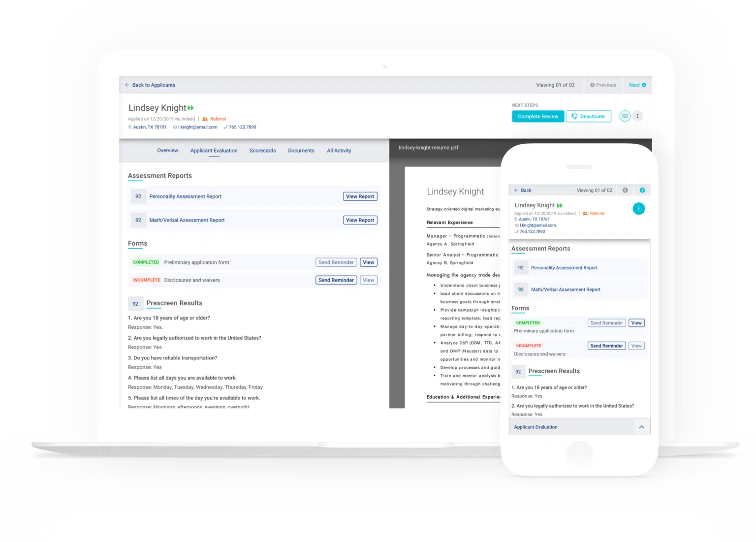Viewport: 756px width, 542px height.
Task: View the Personality Assessment Report
Action: pos(360,196)
